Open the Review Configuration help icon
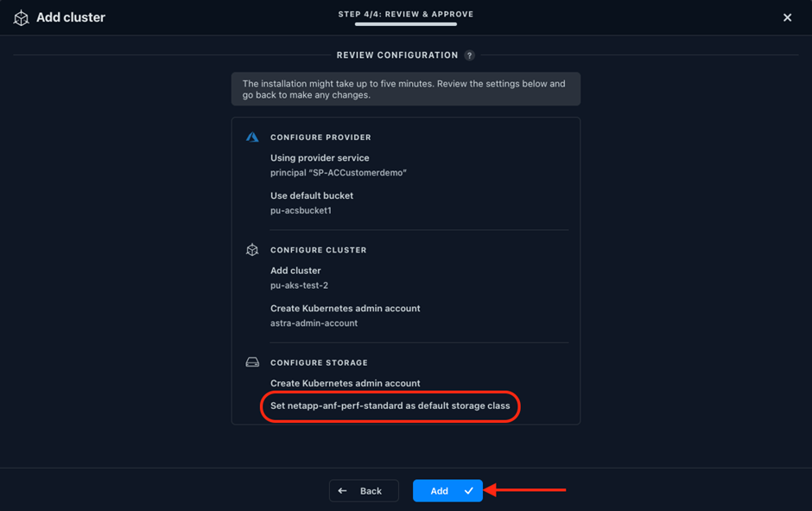Viewport: 812px width, 511px height. (469, 55)
